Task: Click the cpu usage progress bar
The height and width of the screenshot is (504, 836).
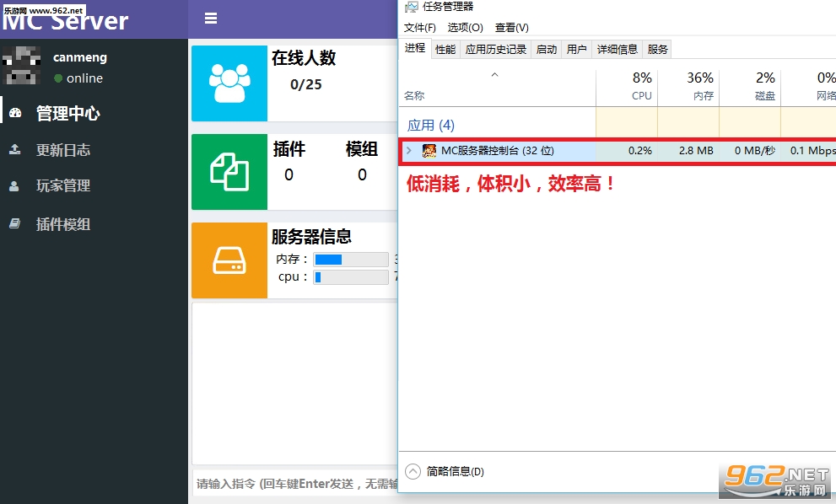Action: [x=351, y=277]
